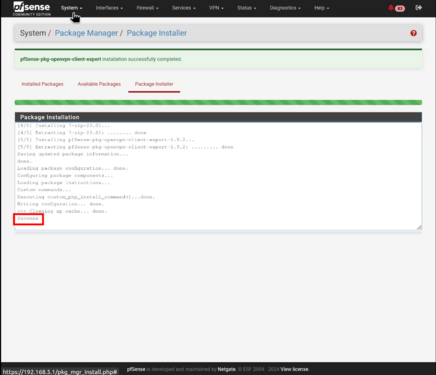The width and height of the screenshot is (436, 375).
Task: Open the Services dropdown menu
Action: (184, 8)
